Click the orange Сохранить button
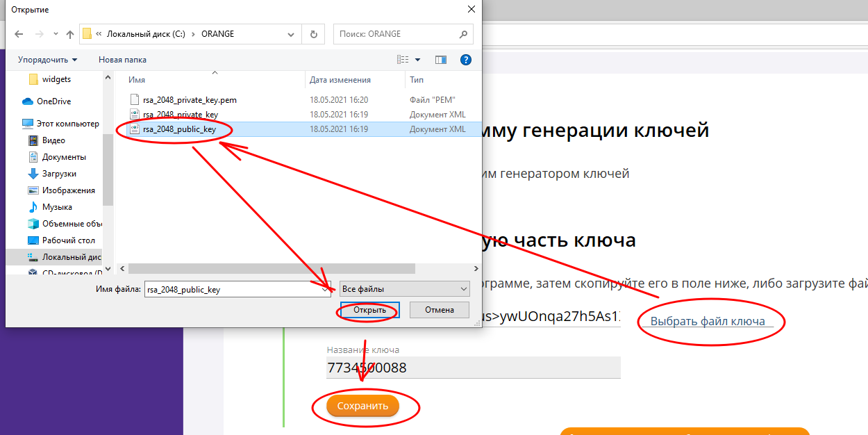868x435 pixels. coord(362,406)
